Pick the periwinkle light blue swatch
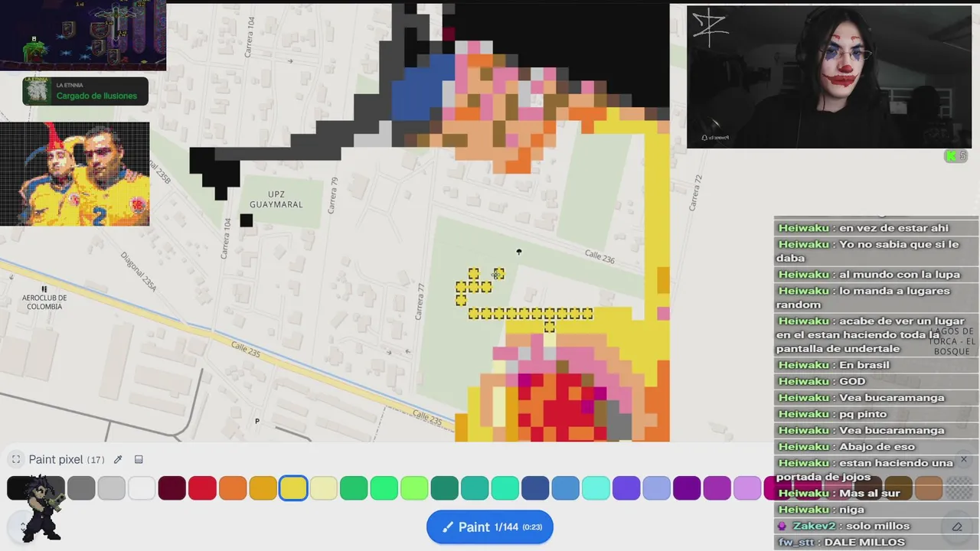This screenshot has height=551, width=980. tap(657, 488)
